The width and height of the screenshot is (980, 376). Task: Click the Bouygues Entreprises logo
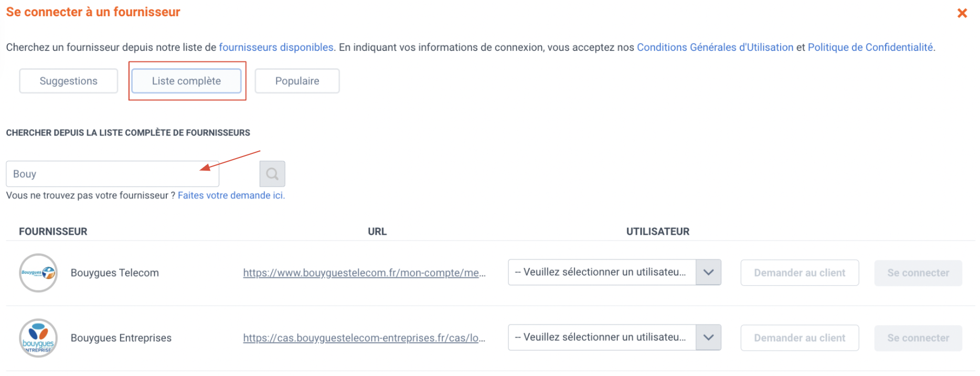38,338
